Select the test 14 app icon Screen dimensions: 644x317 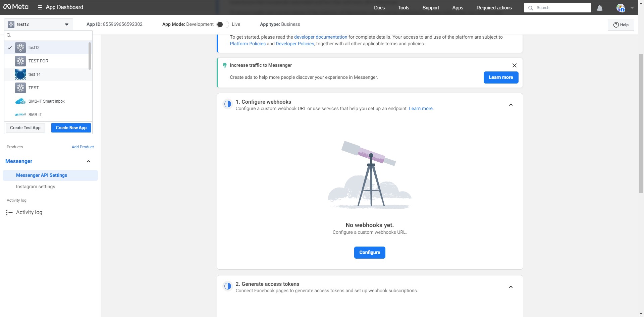pos(20,74)
